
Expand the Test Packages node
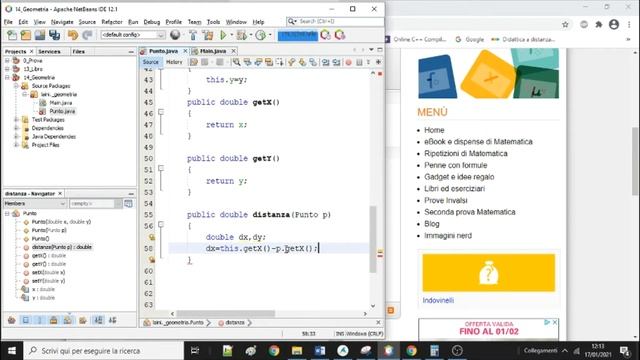click(16, 120)
